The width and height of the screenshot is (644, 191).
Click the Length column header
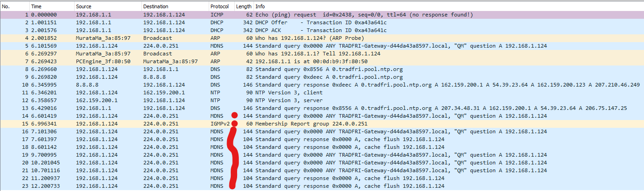[x=244, y=7]
